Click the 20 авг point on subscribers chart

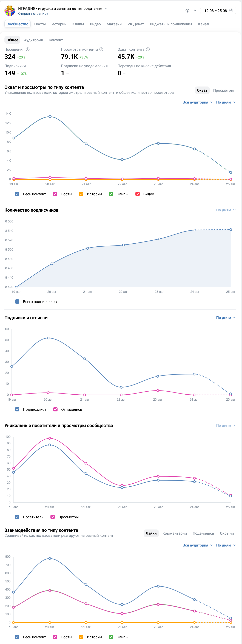click(x=52, y=264)
